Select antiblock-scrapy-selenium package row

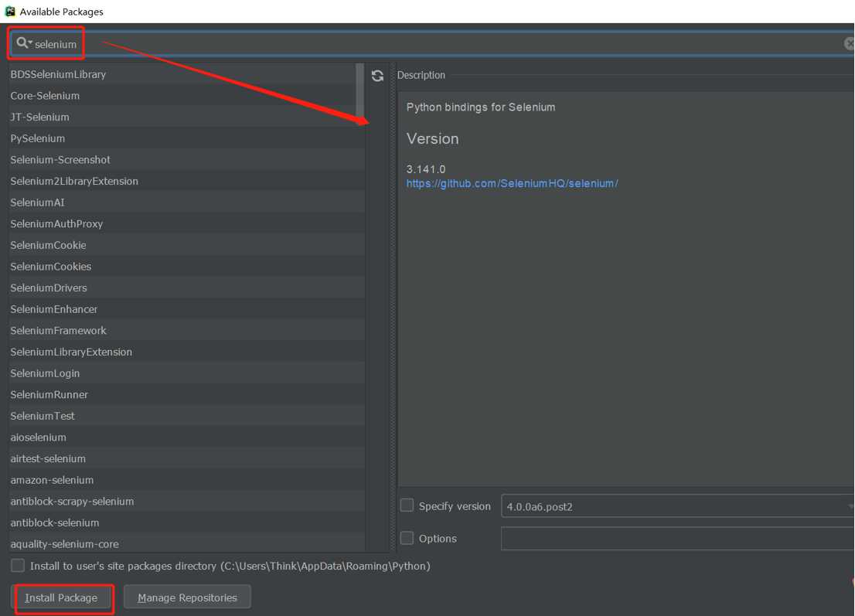pos(186,501)
